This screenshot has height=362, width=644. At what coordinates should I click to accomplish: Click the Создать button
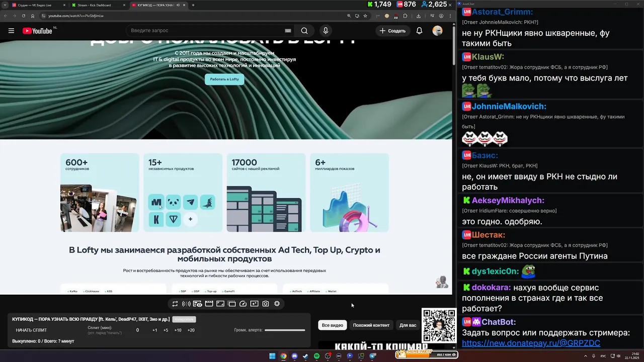[392, 31]
